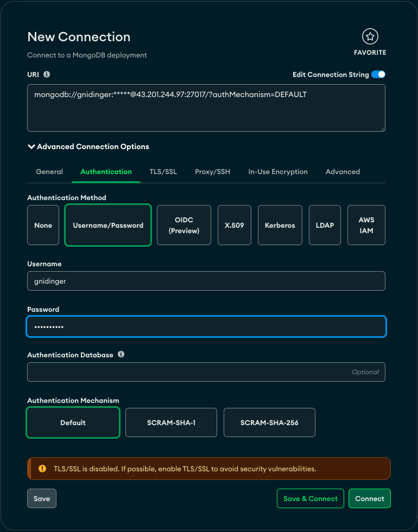Viewport: 418px width, 532px height.
Task: Click in the URI connection string box
Action: [x=206, y=108]
